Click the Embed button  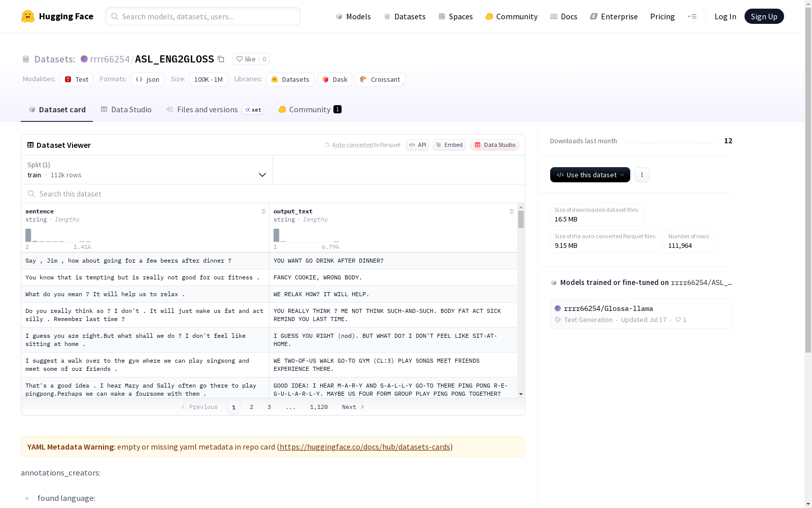pos(449,145)
